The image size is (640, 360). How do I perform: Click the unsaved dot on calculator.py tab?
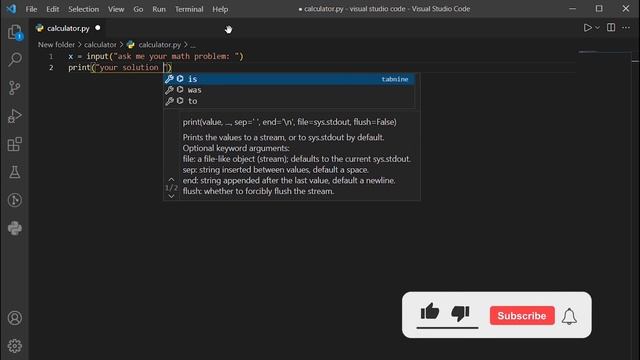coord(98,28)
